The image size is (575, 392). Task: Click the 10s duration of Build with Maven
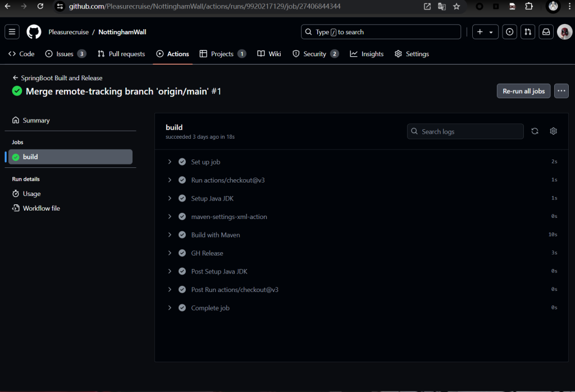[553, 235]
